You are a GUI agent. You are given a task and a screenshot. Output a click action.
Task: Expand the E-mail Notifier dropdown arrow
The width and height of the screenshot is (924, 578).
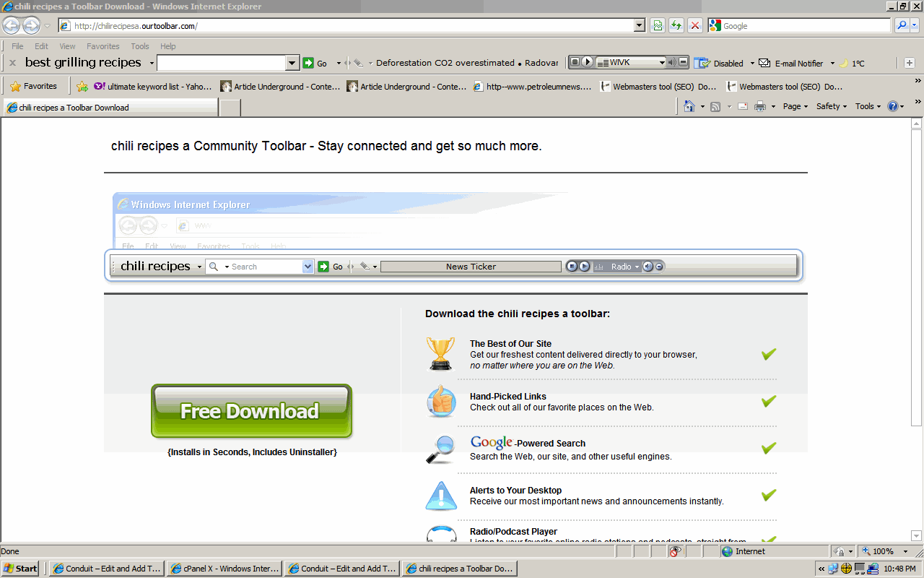point(832,64)
